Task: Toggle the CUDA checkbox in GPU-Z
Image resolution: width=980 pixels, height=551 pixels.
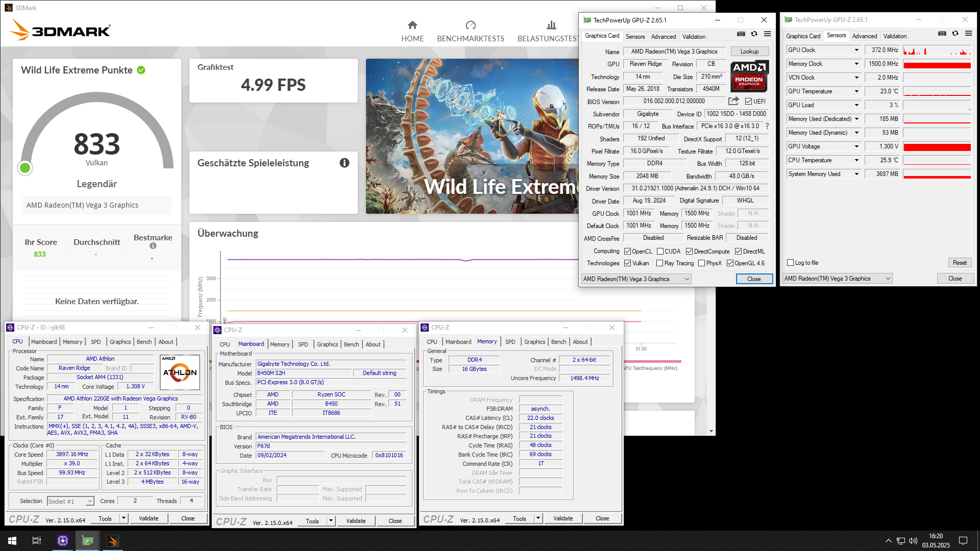Action: point(660,252)
